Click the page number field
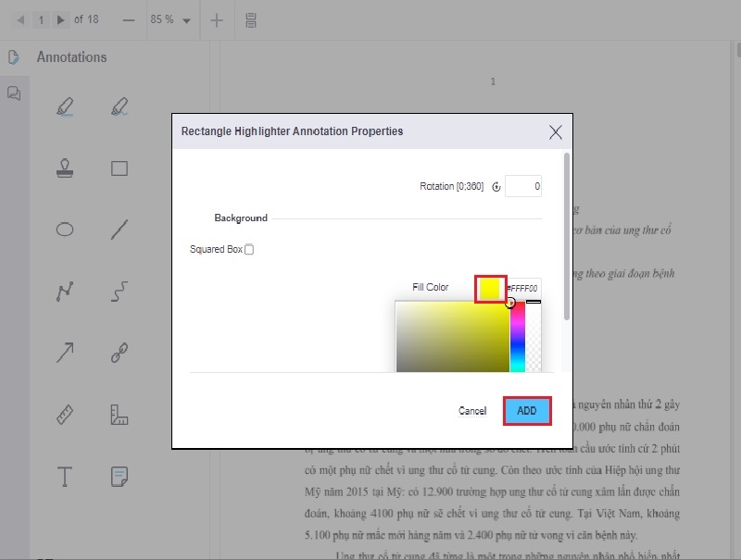 coord(41,19)
